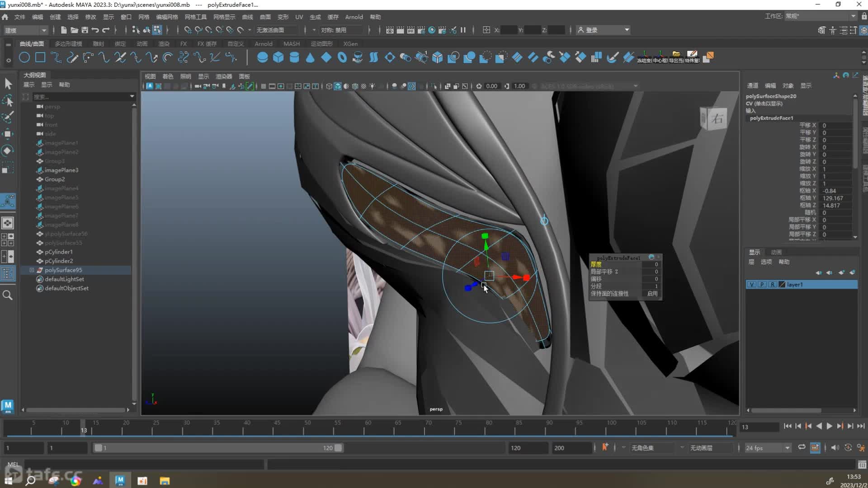
Task: Open the 工作区 workspace dropdown
Action: (820, 16)
